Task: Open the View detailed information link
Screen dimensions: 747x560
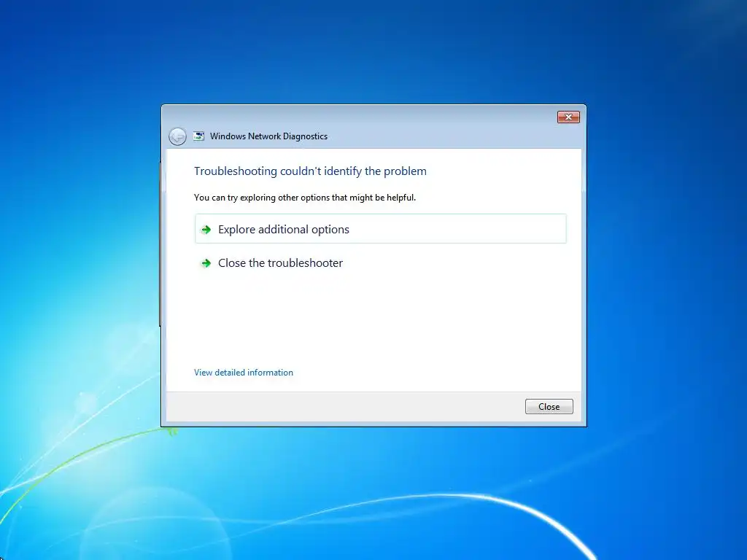Action: pyautogui.click(x=244, y=373)
